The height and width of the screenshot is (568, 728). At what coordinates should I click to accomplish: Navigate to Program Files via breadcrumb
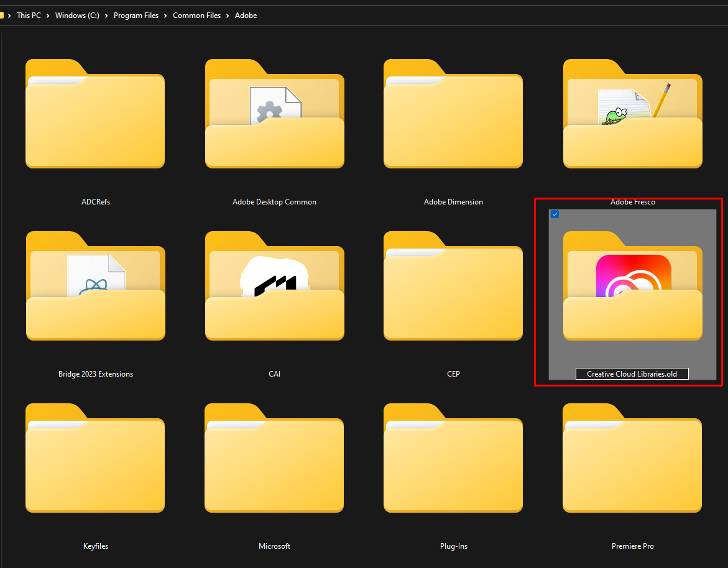[x=136, y=15]
